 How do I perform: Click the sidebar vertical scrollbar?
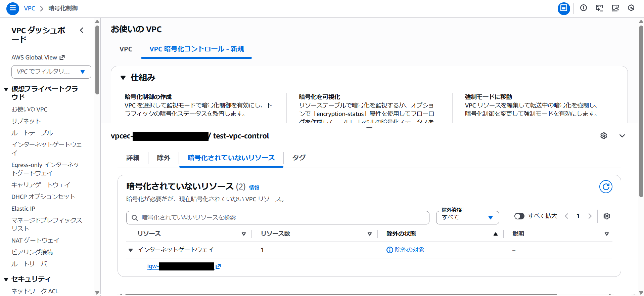(97, 60)
